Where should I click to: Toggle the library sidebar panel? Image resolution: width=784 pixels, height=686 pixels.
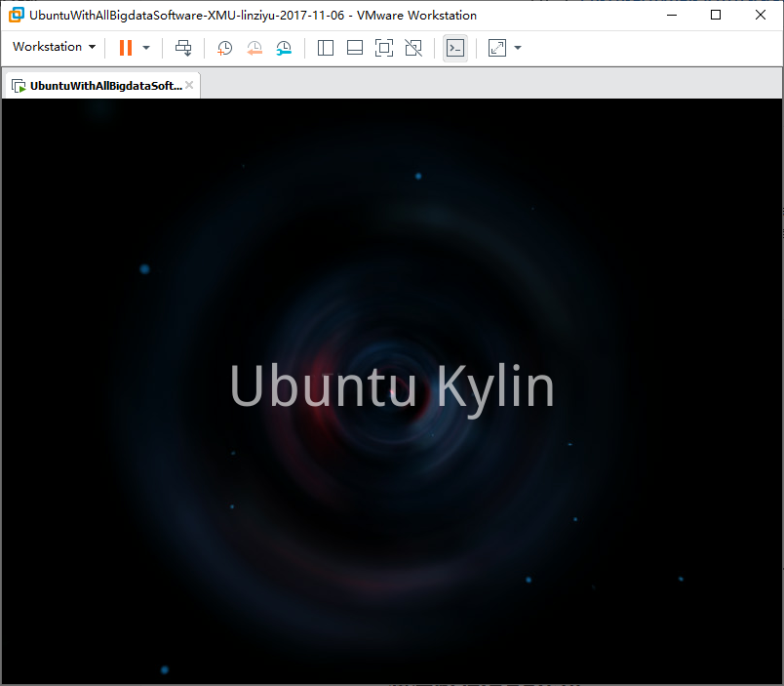326,48
